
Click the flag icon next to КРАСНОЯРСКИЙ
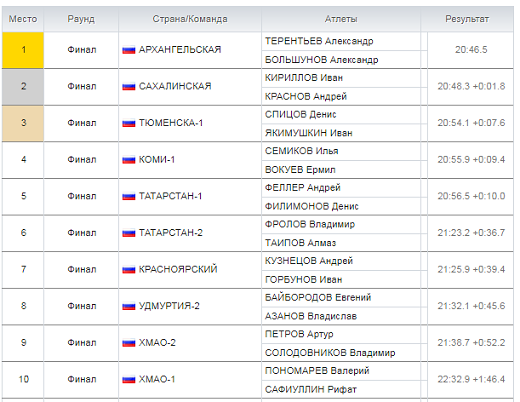pyautogui.click(x=129, y=269)
